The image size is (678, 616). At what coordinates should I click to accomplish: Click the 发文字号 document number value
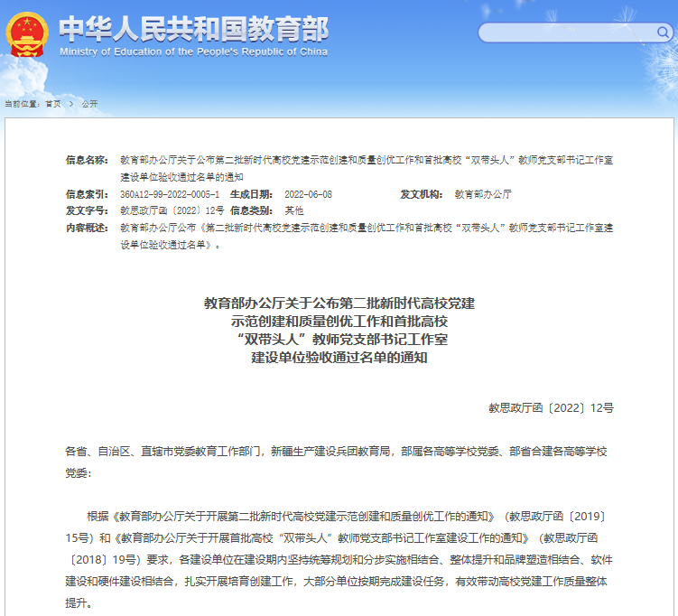[172, 210]
